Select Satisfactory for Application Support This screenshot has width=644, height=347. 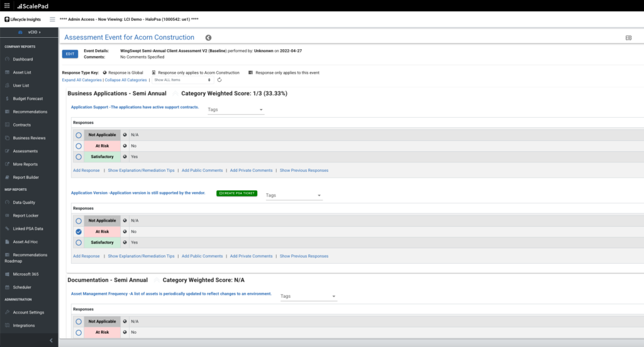tap(79, 157)
